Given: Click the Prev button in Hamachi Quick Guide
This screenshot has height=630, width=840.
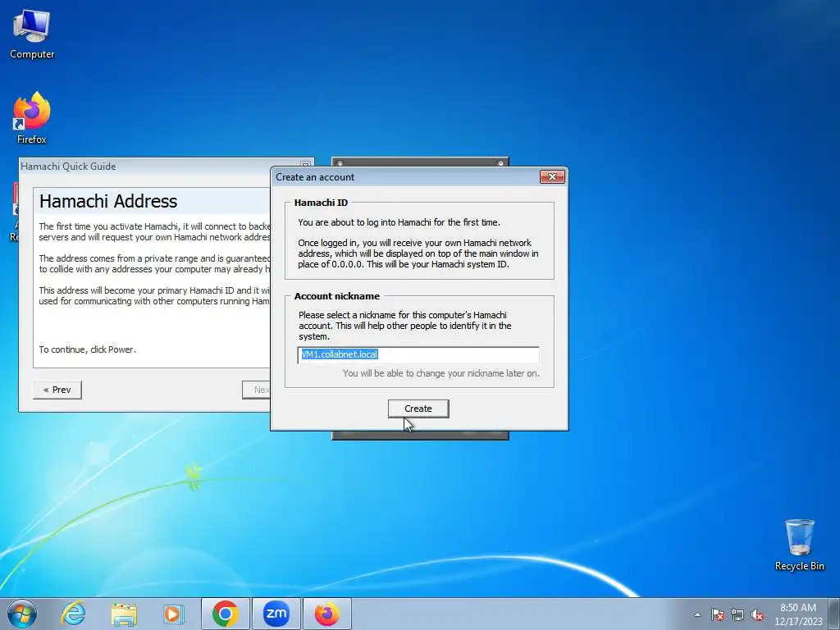Looking at the screenshot, I should click(x=57, y=390).
